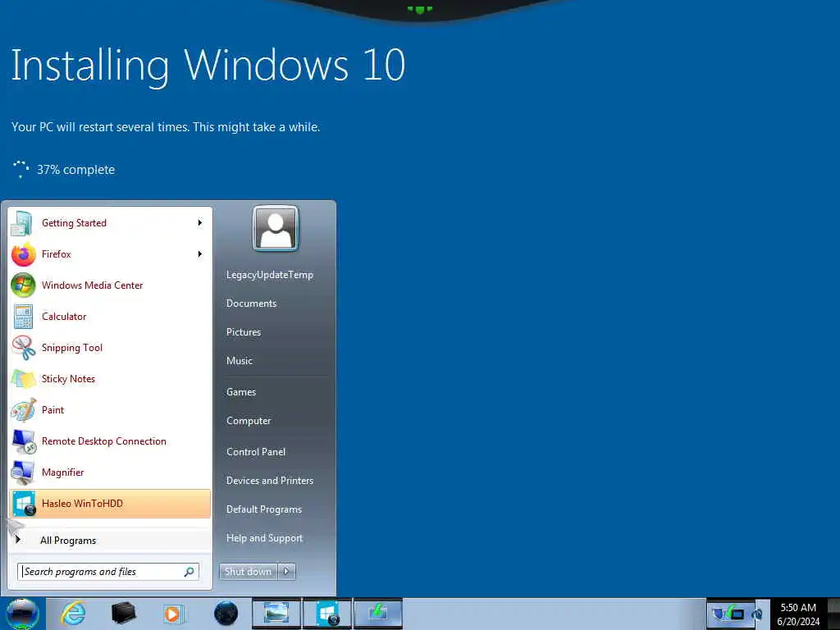Open Control Panel
Image resolution: width=840 pixels, height=630 pixels.
coord(256,452)
